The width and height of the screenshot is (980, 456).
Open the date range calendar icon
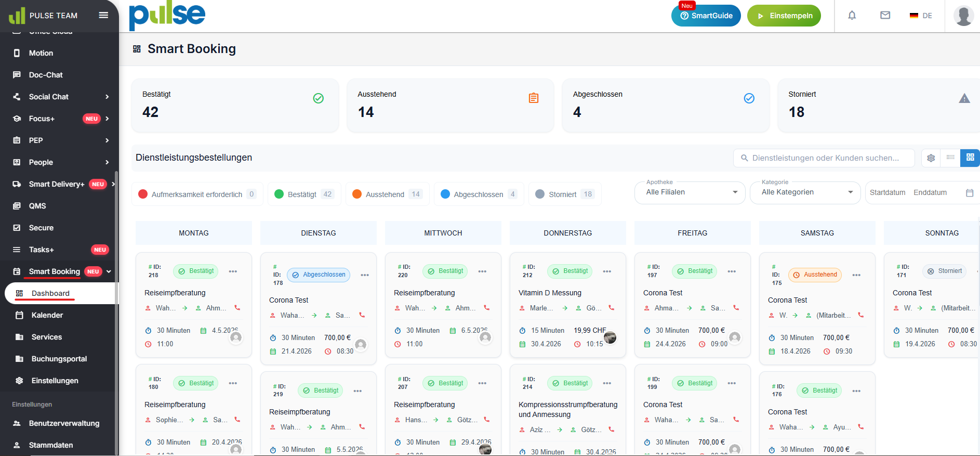point(970,193)
